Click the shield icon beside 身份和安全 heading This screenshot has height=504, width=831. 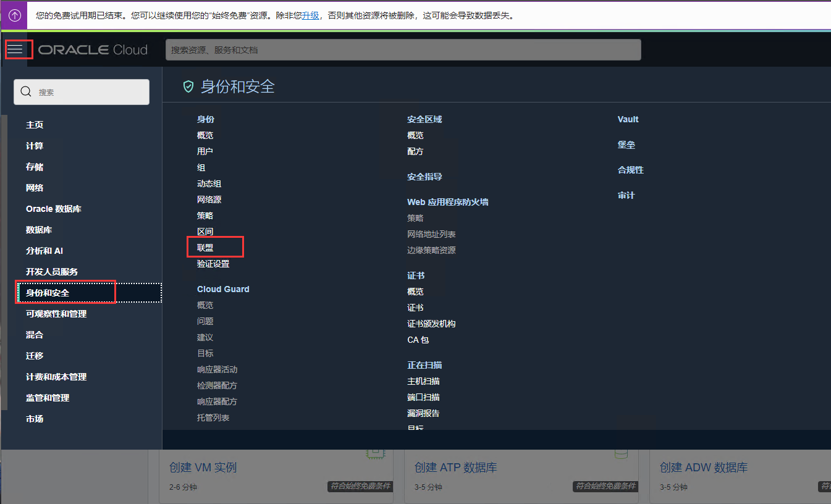click(x=188, y=86)
